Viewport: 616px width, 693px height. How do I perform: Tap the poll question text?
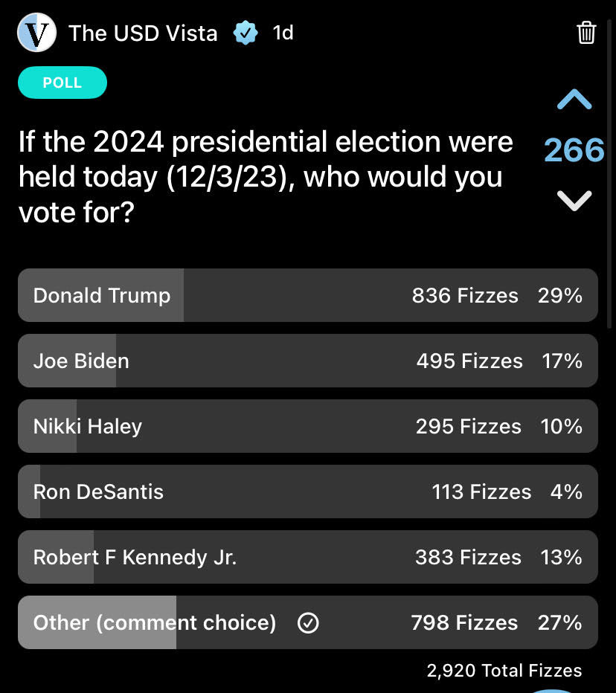point(266,177)
